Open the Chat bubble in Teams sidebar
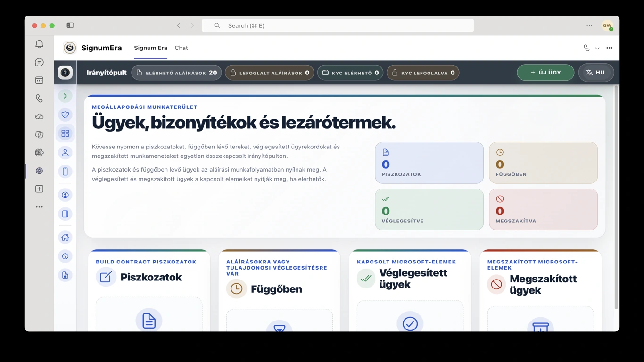The height and width of the screenshot is (362, 644). 39,62
